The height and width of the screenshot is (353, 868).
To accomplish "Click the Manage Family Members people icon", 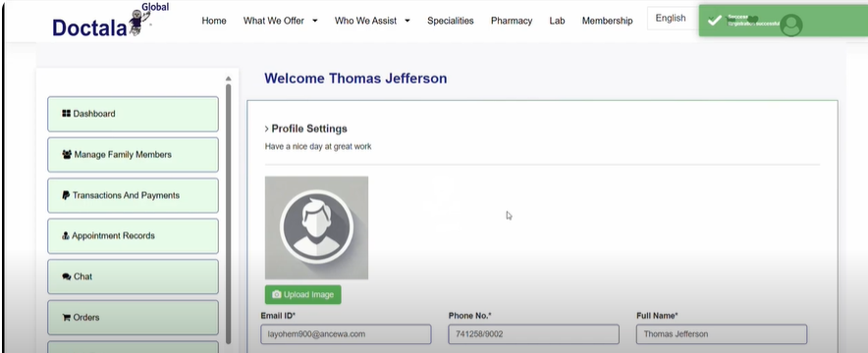I will (67, 154).
